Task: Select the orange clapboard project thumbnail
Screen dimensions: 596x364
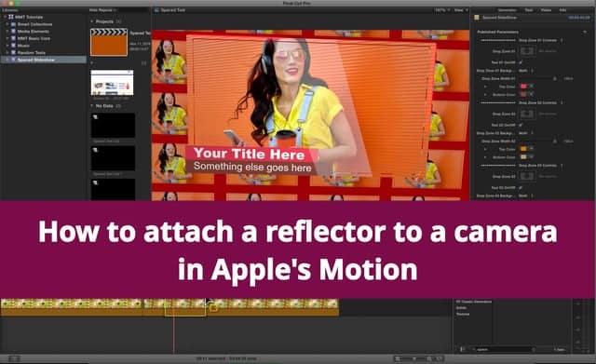Action: click(109, 42)
